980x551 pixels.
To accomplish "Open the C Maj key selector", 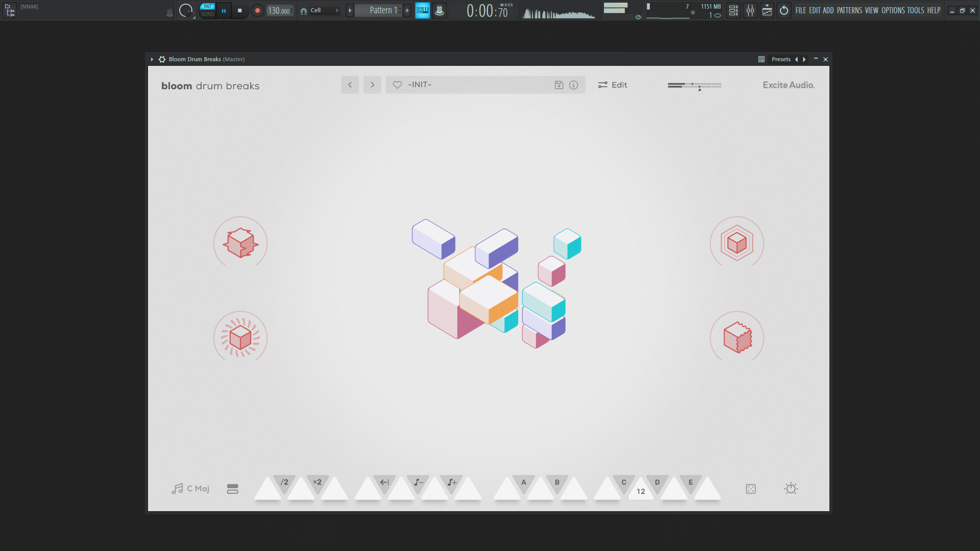I will (x=190, y=489).
